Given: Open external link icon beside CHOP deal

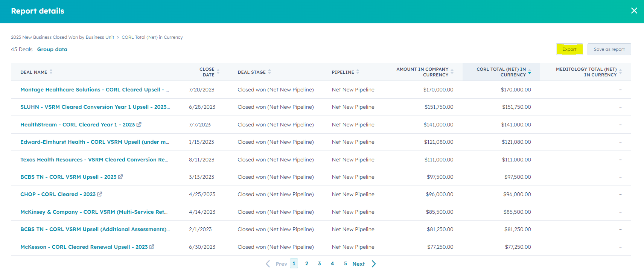Looking at the screenshot, I should pos(100,194).
